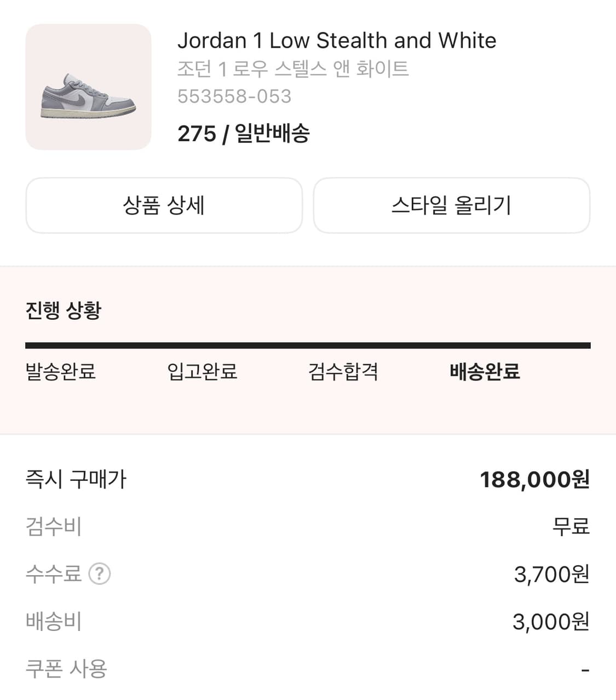
Task: Select the bold 배송완료 progress step
Action: pos(485,371)
